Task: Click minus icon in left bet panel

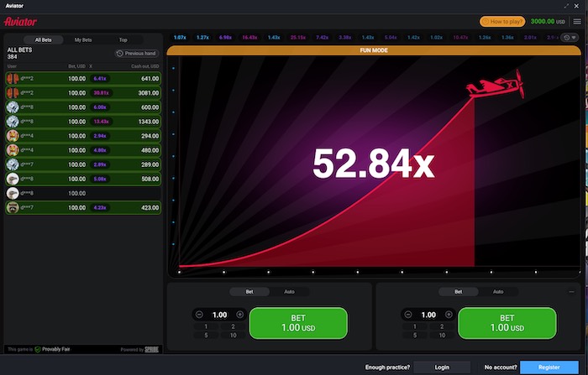Action: coord(199,315)
